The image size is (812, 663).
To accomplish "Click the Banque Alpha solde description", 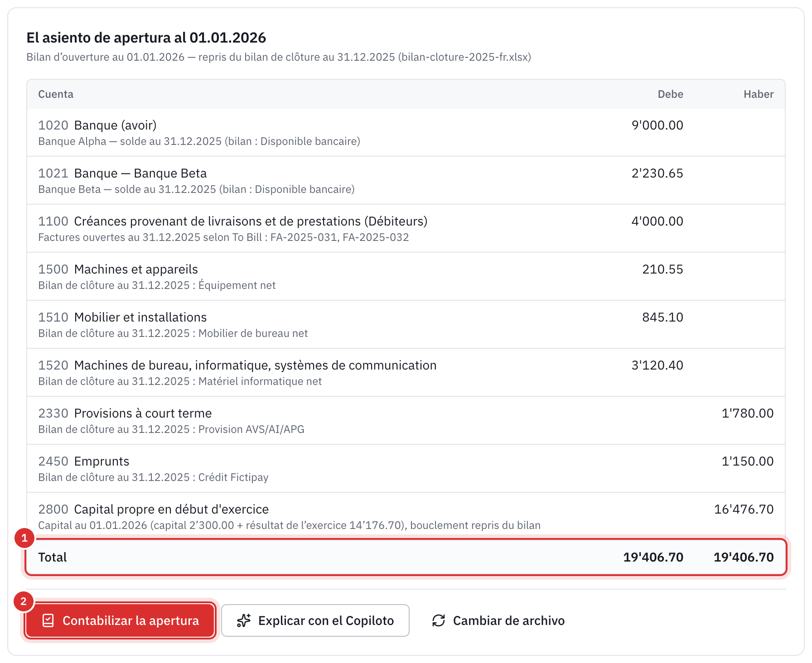I will click(x=199, y=141).
